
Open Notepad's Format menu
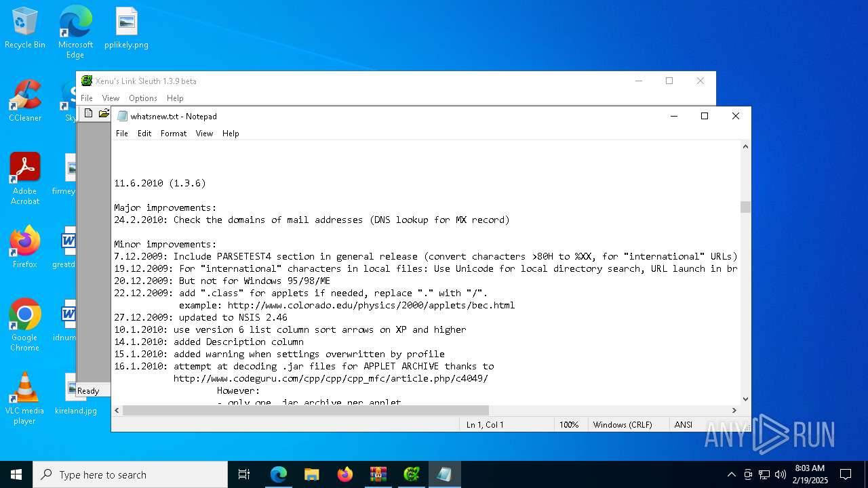tap(174, 134)
